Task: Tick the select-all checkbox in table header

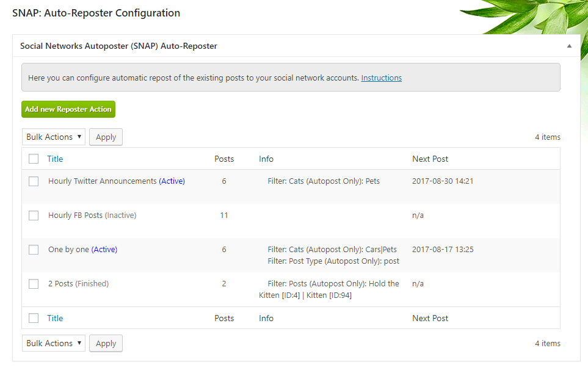Action: (34, 159)
